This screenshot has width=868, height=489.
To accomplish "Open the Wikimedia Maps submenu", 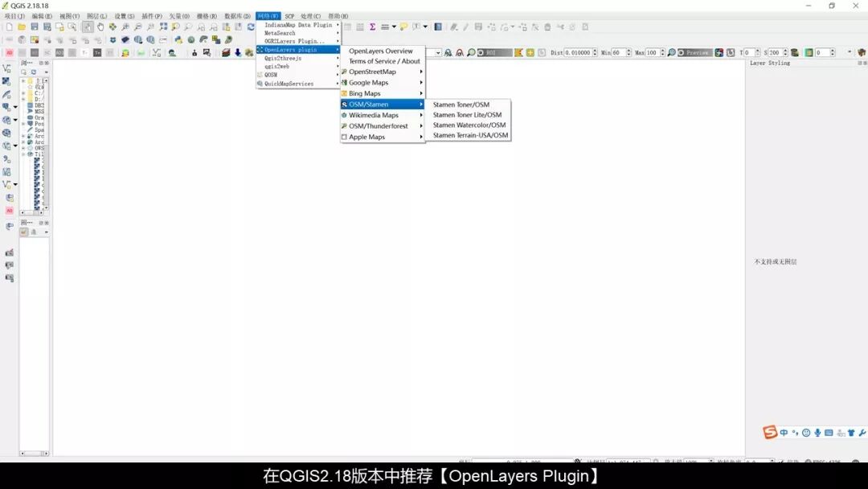I will (383, 115).
